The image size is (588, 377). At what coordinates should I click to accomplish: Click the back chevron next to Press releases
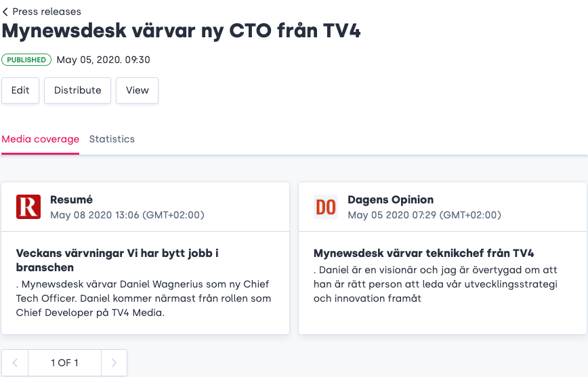pos(5,12)
